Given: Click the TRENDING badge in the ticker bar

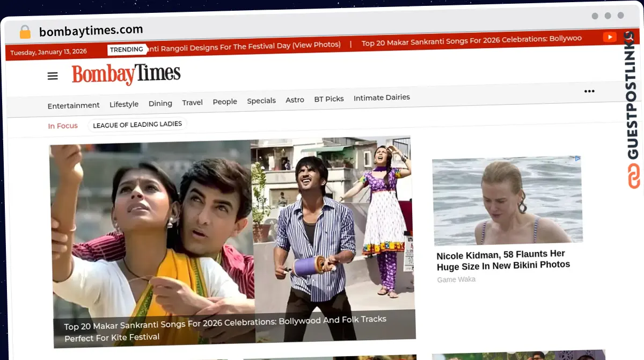Looking at the screenshot, I should tap(127, 49).
